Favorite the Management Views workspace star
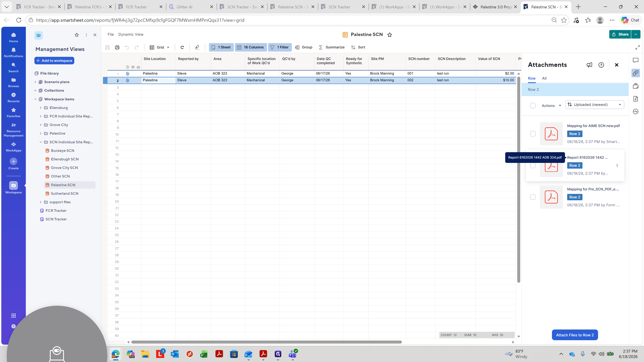Viewport: 644px width, 362px height. click(77, 35)
